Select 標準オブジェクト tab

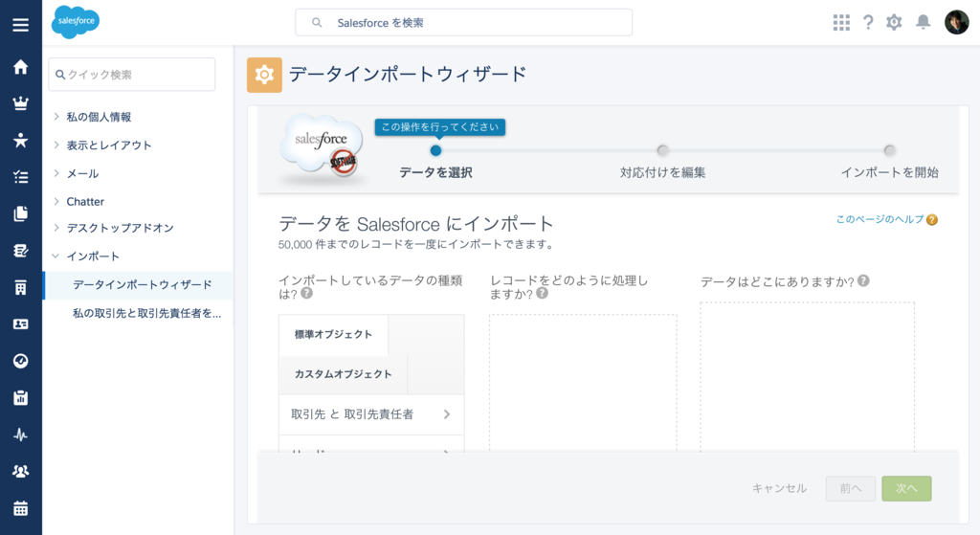coord(333,334)
